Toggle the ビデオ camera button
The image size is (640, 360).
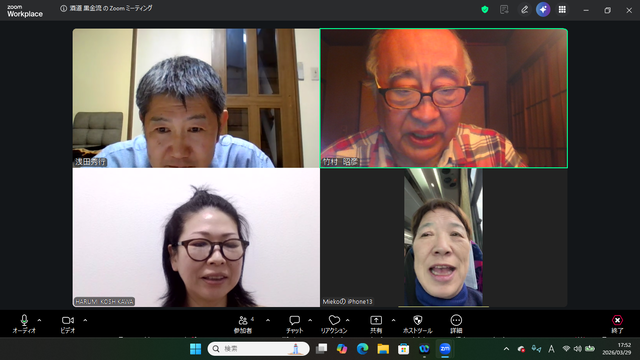click(68, 324)
